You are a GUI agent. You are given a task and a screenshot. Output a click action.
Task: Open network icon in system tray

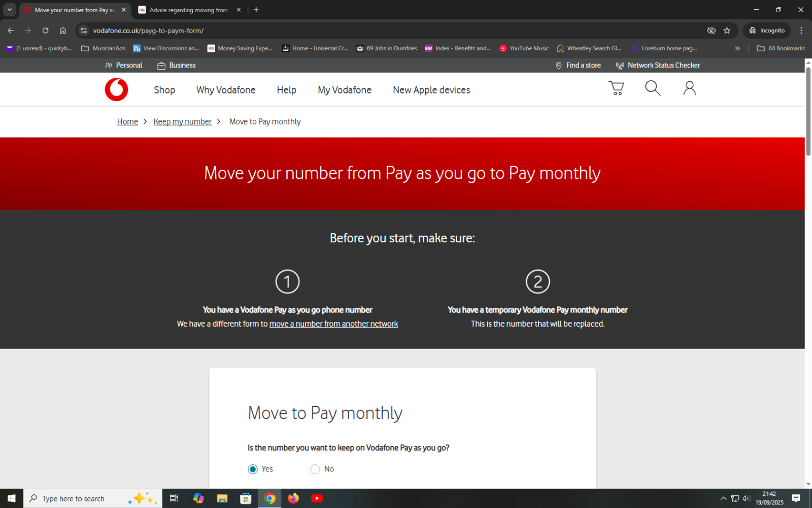click(x=735, y=498)
